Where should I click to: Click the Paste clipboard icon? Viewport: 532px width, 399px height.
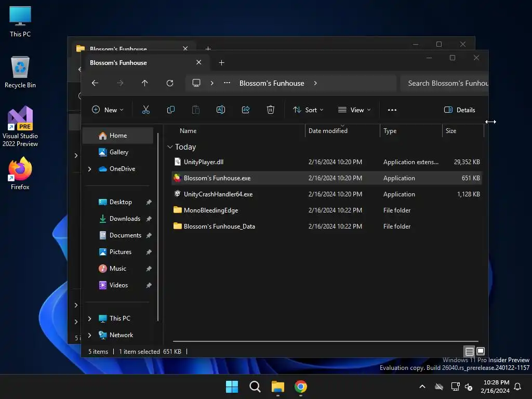pyautogui.click(x=196, y=110)
